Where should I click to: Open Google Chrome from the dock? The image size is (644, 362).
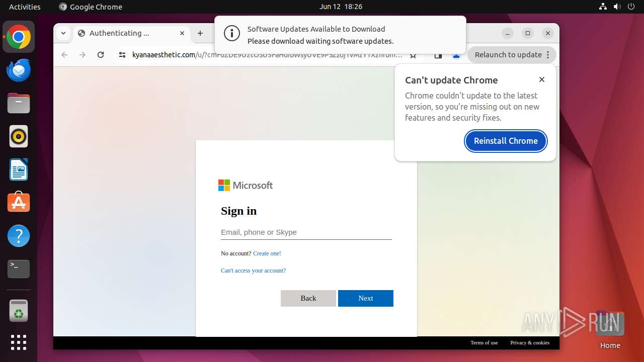19,37
